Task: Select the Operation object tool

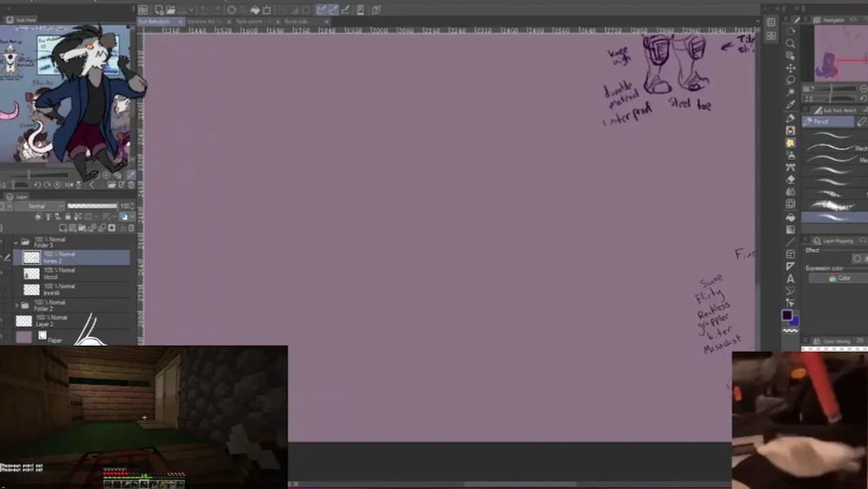Action: click(791, 56)
